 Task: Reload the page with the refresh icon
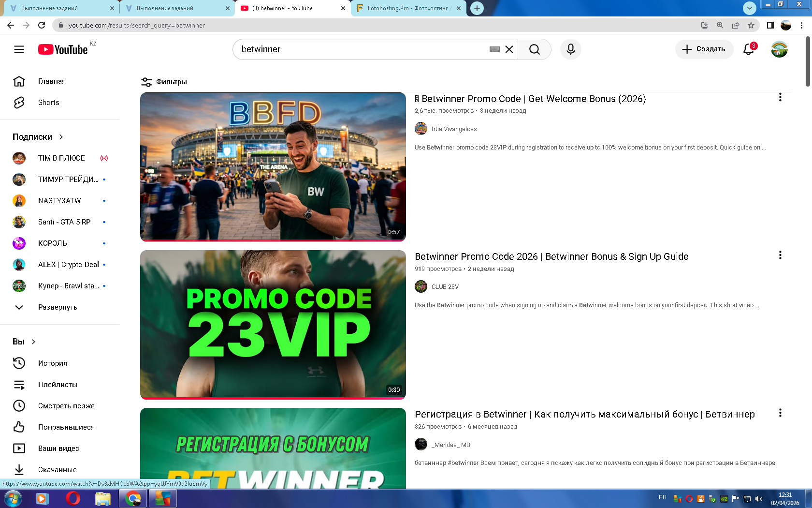[x=42, y=25]
